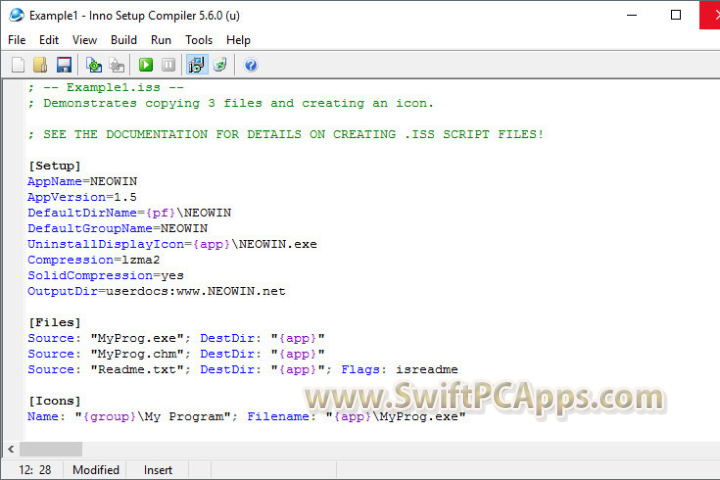
Task: Open a script with the folder icon
Action: (40, 65)
